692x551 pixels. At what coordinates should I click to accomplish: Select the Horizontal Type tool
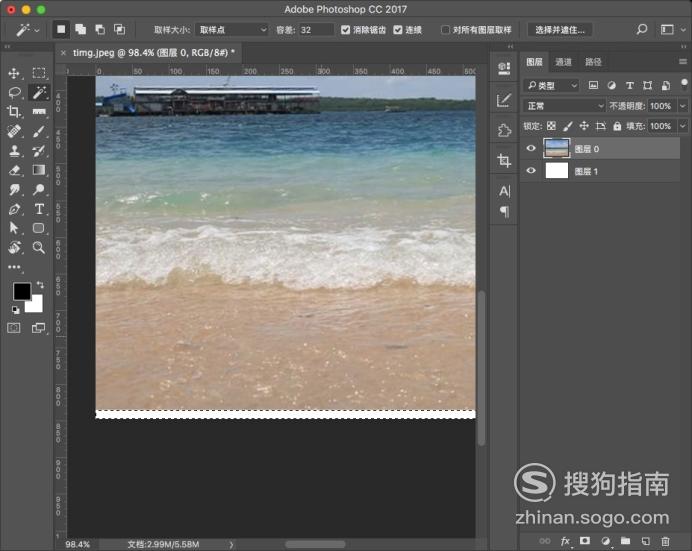(x=39, y=209)
